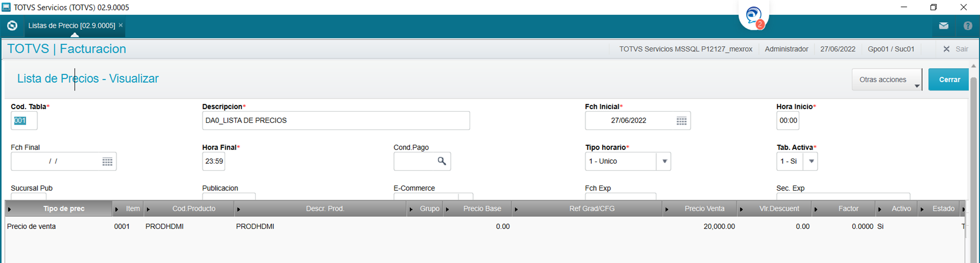980x263 pixels.
Task: Click Ref Grad/CFG column header arrow
Action: point(516,209)
